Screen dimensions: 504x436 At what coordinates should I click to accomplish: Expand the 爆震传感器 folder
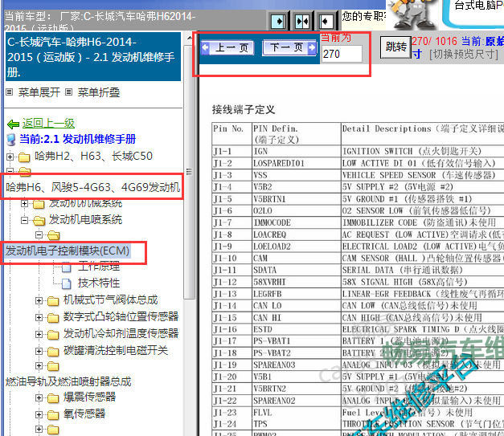(x=39, y=398)
